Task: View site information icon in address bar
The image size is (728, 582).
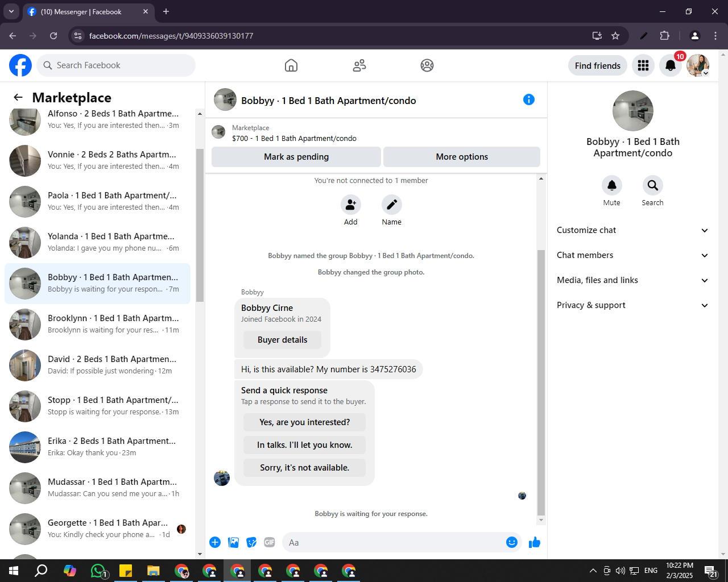Action: point(78,36)
